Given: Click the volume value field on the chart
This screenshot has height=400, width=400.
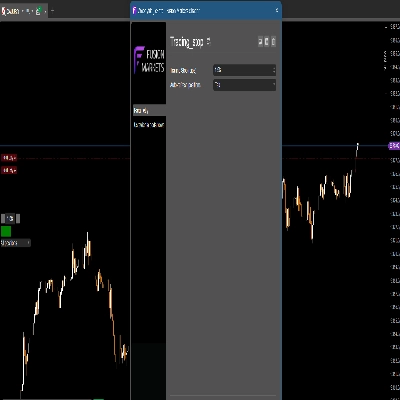Looking at the screenshot, I should point(10,219).
